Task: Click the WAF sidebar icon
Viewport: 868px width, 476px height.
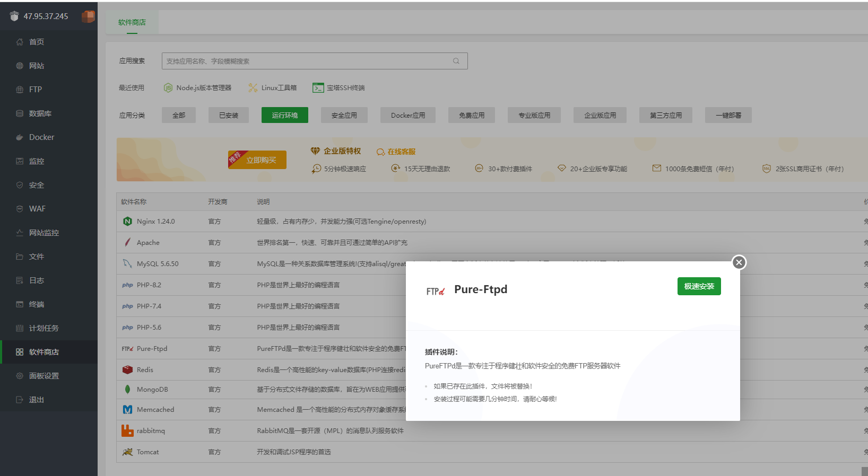Action: pyautogui.click(x=20, y=209)
